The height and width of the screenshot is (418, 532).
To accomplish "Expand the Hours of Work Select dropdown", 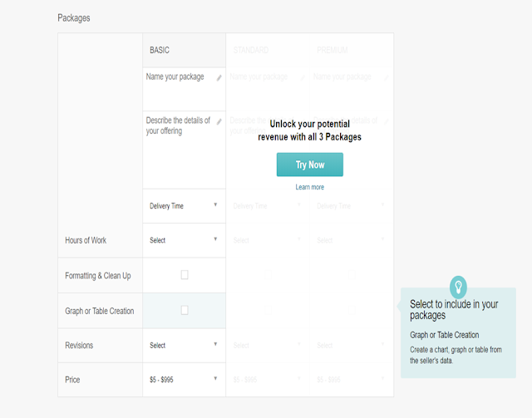I will (x=184, y=240).
